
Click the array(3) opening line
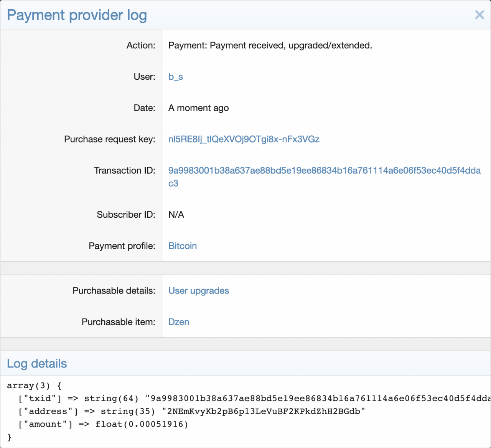pos(34,386)
